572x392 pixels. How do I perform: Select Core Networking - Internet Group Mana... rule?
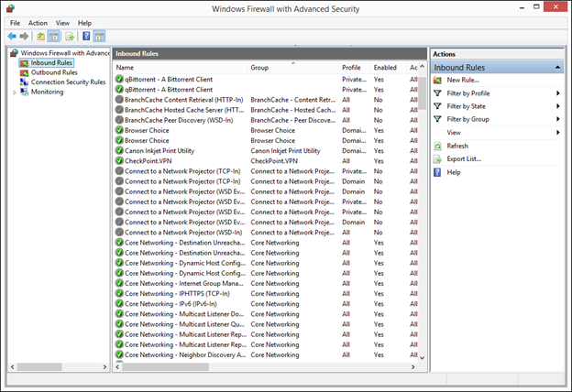[x=266, y=283]
